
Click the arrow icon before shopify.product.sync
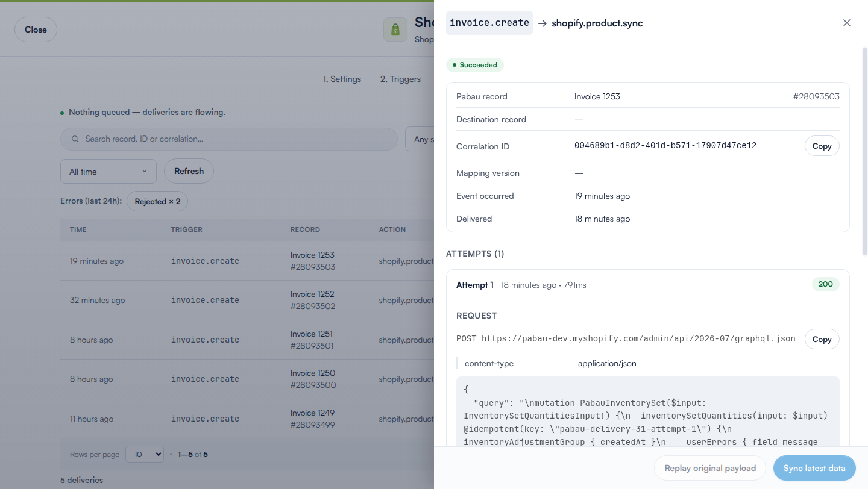click(542, 23)
